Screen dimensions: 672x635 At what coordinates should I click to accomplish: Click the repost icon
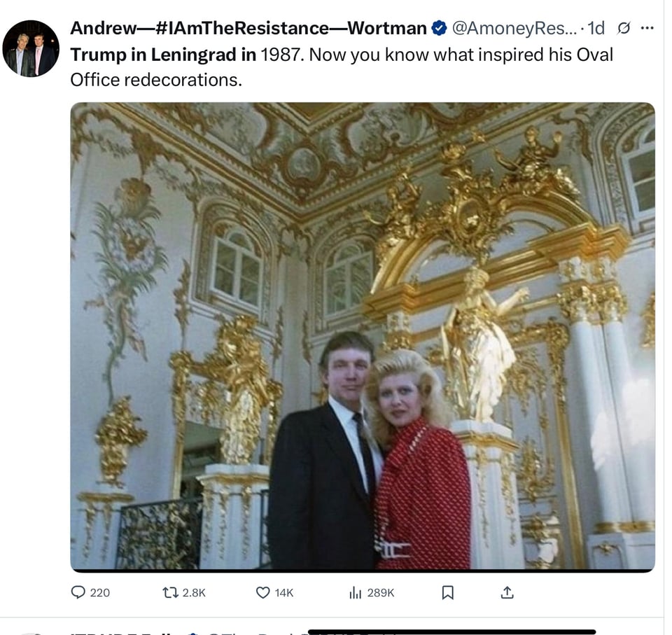click(170, 592)
